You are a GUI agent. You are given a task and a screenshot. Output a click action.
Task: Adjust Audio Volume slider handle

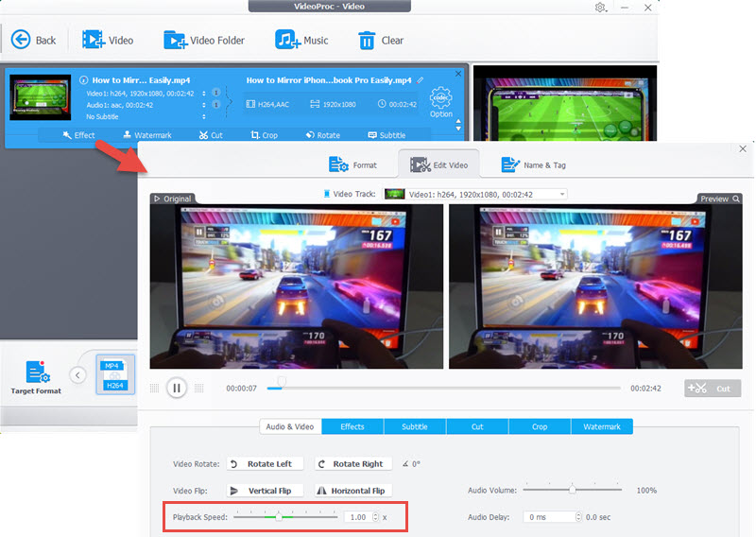click(x=573, y=490)
